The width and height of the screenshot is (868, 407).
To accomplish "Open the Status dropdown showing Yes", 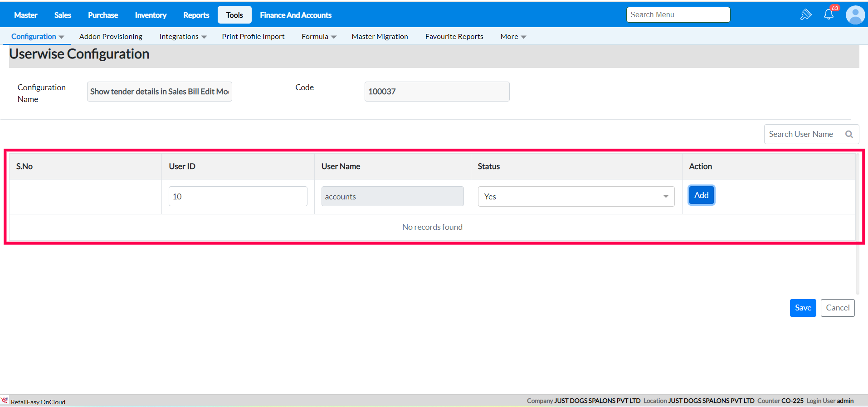I will [x=576, y=196].
